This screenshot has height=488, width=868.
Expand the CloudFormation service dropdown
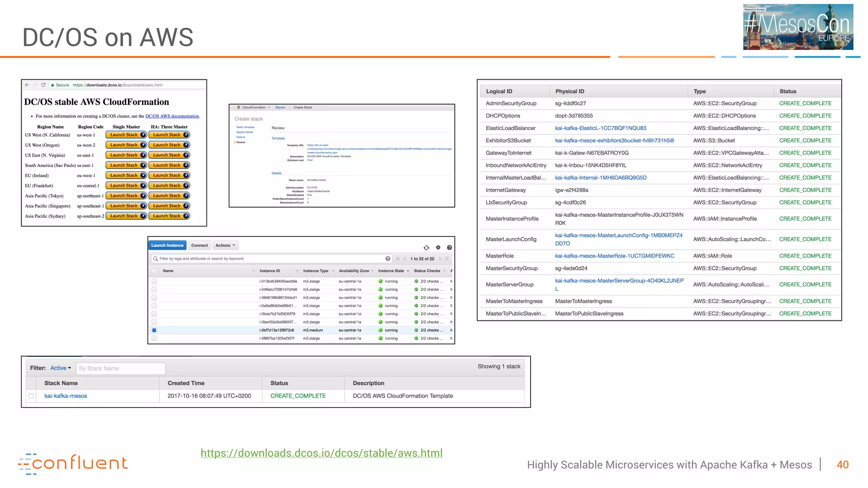(x=269, y=108)
